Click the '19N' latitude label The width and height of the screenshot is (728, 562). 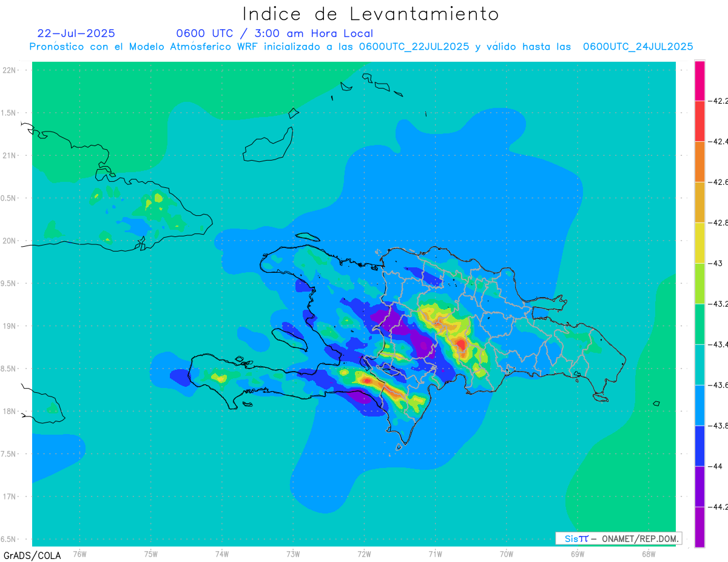(x=10, y=326)
